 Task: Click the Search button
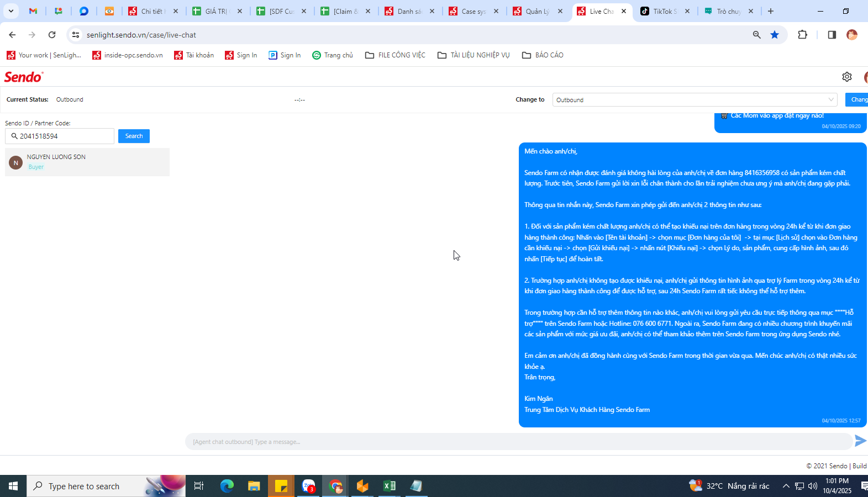(x=134, y=136)
